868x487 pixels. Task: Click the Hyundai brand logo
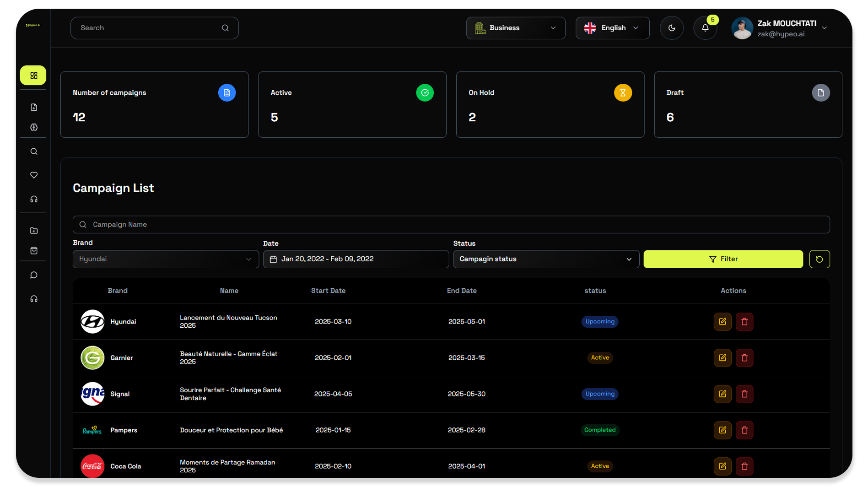92,322
